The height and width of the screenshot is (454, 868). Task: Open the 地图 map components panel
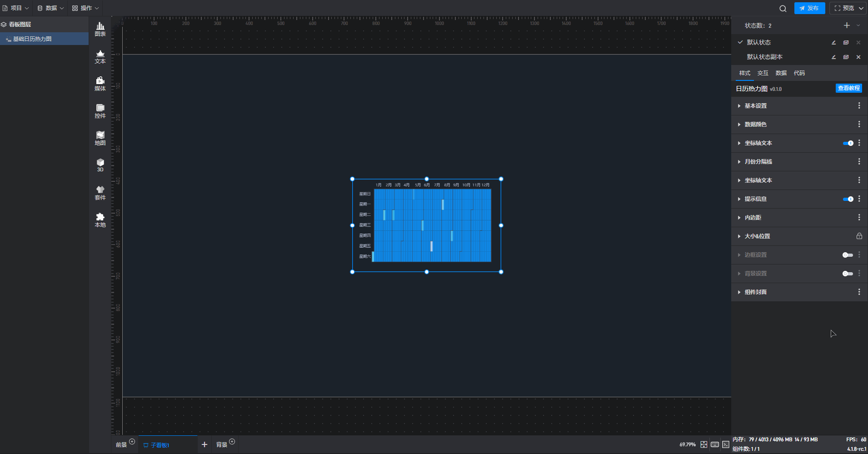coord(100,138)
